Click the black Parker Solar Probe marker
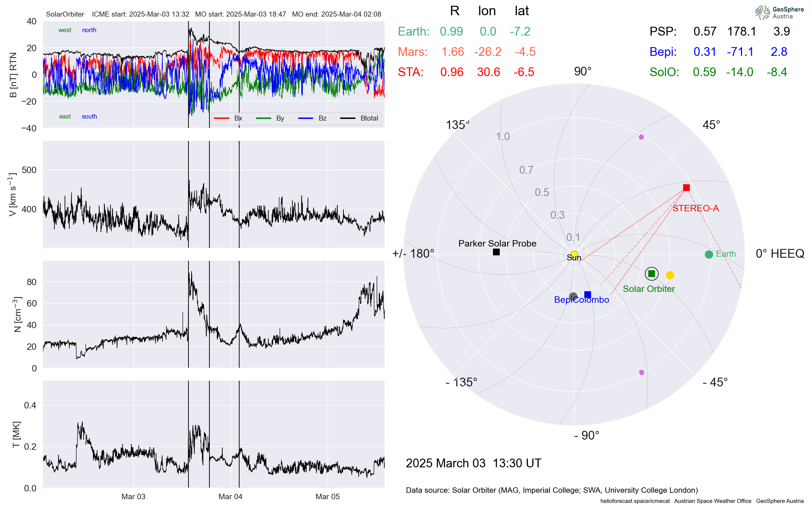Screen dimensions: 812x508 (x=496, y=252)
